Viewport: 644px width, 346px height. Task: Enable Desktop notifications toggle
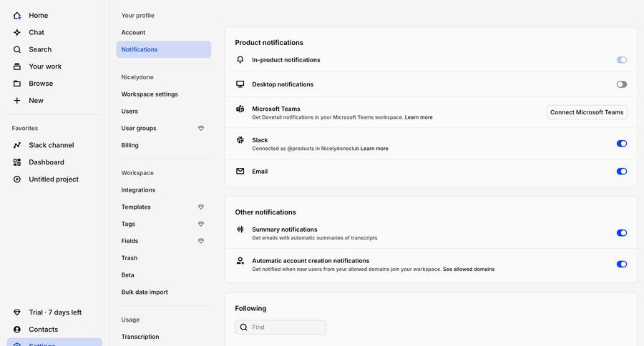click(621, 84)
